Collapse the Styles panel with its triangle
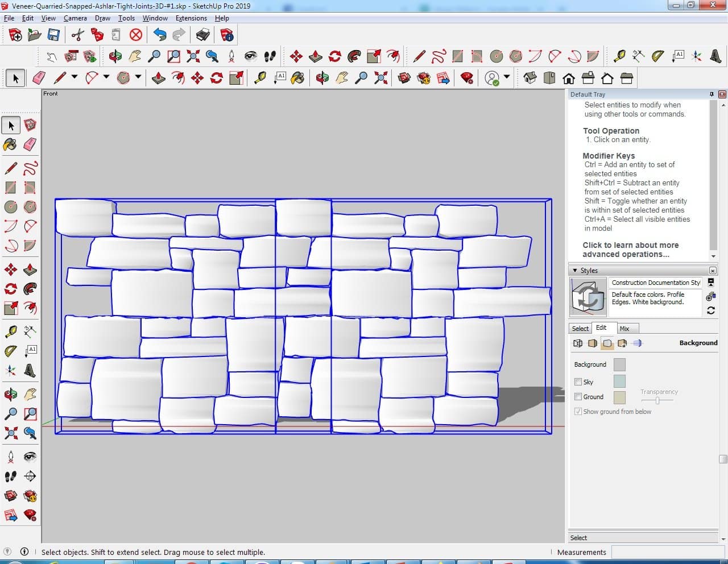Screen dimensions: 728x564 click(575, 271)
